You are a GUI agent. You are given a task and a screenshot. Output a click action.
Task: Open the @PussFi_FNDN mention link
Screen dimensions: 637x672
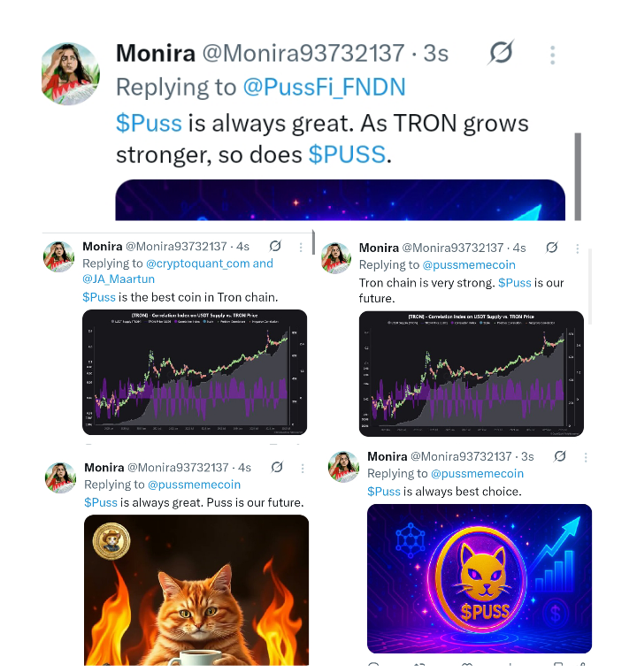[x=324, y=87]
